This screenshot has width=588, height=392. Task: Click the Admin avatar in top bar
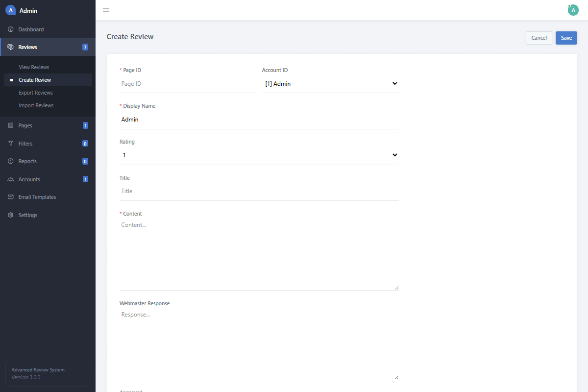[573, 10]
